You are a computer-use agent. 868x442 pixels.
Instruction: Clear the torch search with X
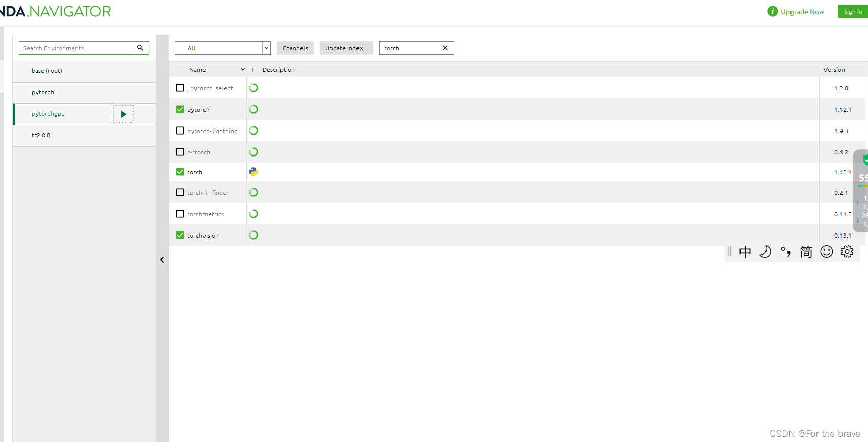tap(445, 48)
